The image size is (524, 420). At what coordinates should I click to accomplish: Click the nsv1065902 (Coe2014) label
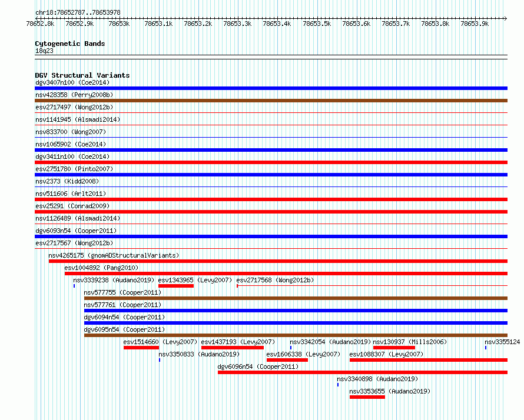pos(71,144)
